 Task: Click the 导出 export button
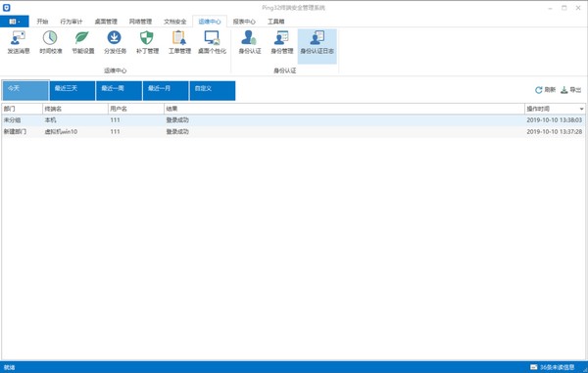tap(570, 90)
